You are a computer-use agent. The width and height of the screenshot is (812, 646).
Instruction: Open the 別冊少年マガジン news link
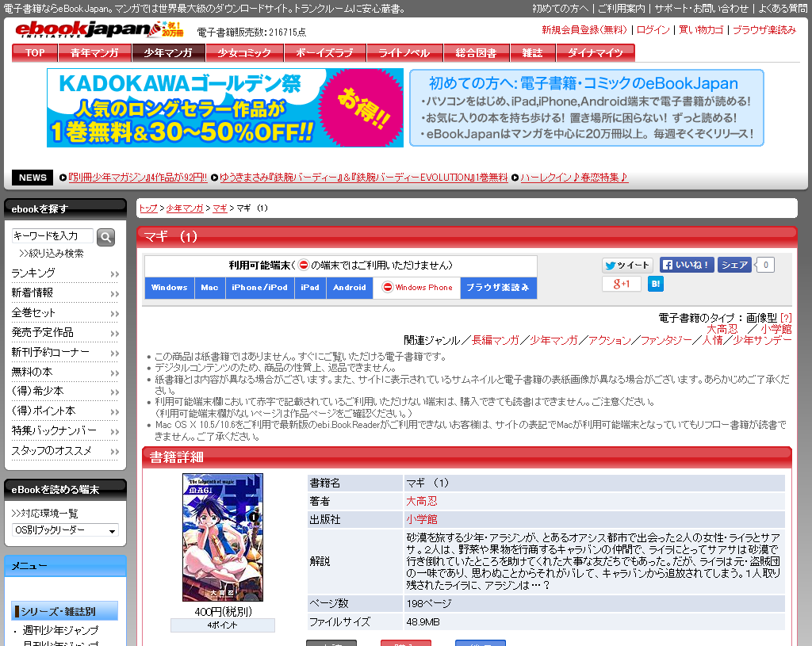pyautogui.click(x=138, y=178)
